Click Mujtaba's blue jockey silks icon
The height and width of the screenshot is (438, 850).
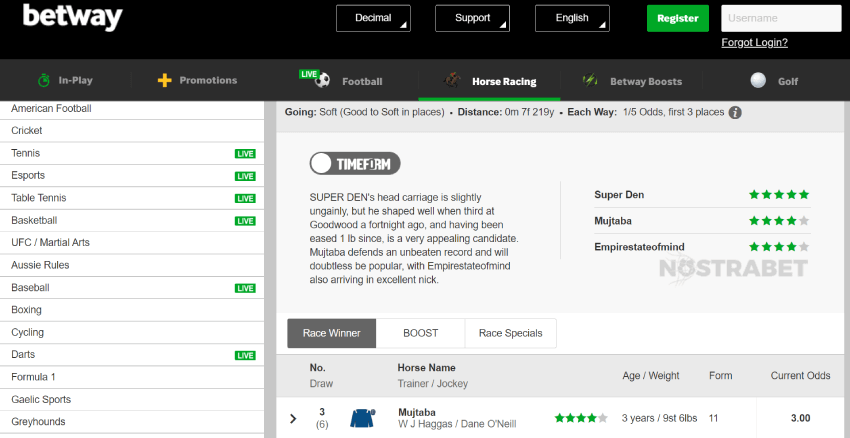pyautogui.click(x=362, y=418)
